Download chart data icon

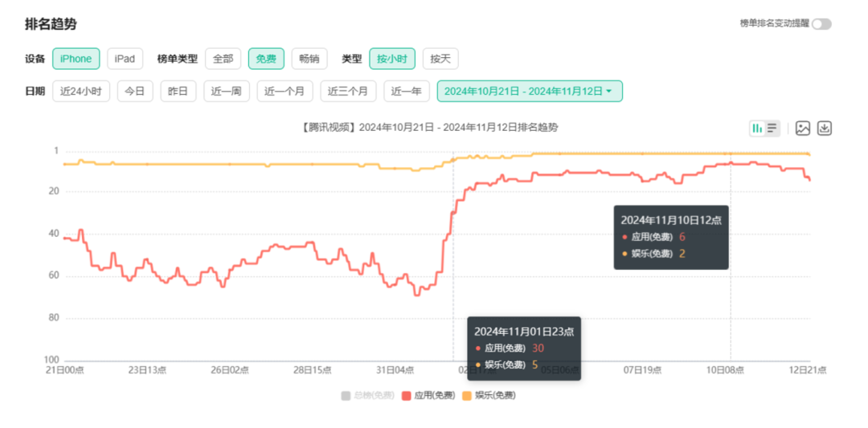825,128
